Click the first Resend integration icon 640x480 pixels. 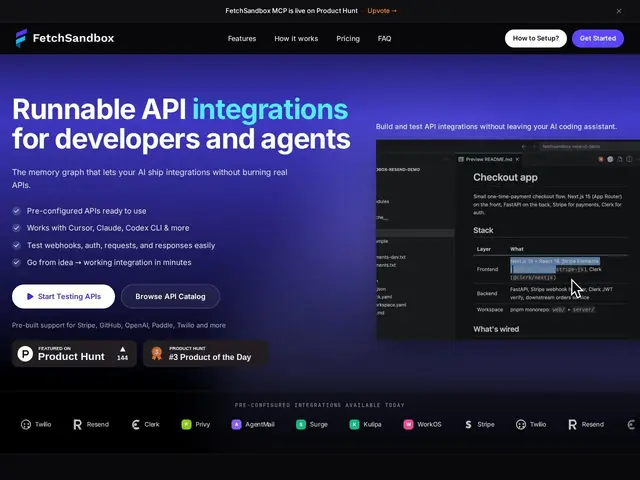coord(78,424)
